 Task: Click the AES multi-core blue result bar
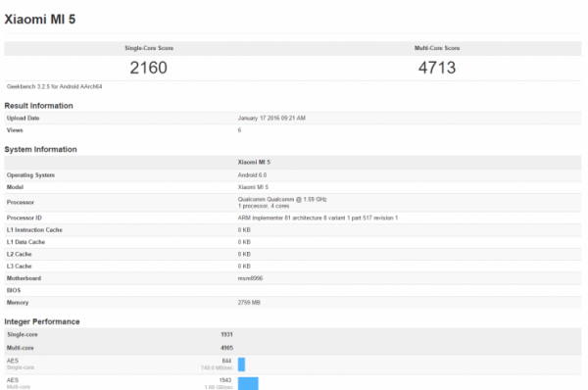(248, 383)
